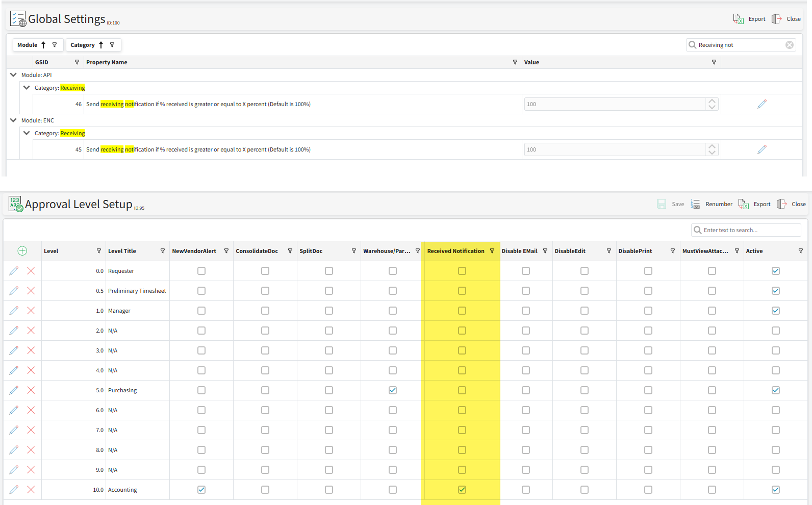
Task: Click the green add-row plus icon
Action: click(x=22, y=251)
